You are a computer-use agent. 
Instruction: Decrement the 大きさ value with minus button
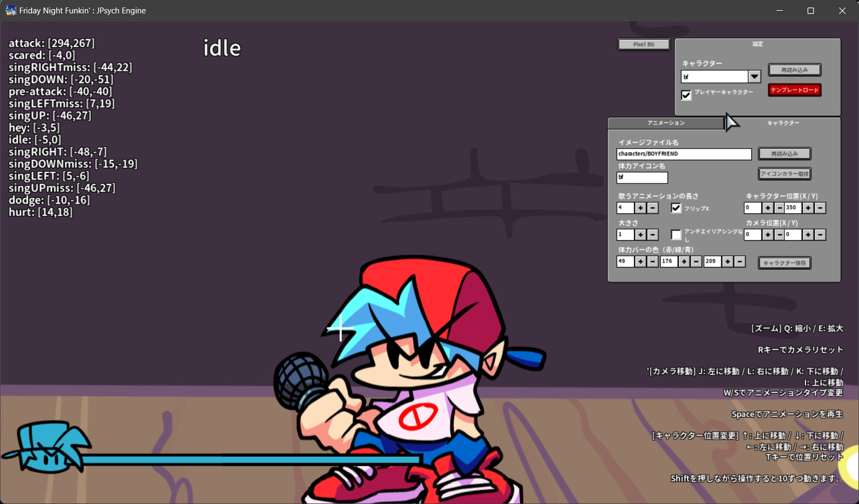point(652,234)
